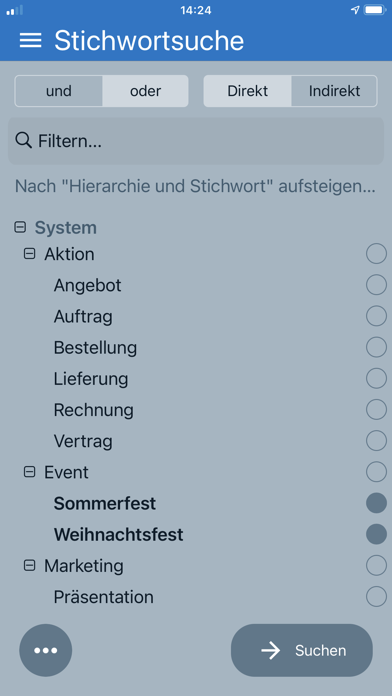This screenshot has height=696, width=392.
Task: Focus the Filtern input field
Action: 196,141
